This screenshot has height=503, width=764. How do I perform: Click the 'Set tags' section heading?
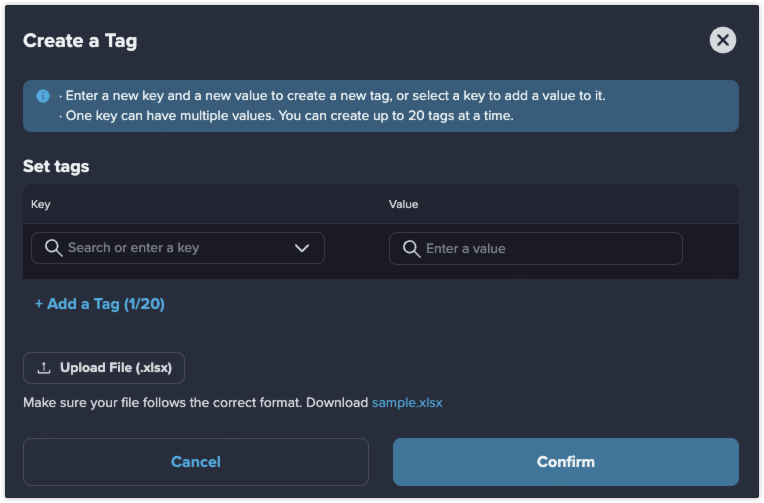tap(56, 166)
